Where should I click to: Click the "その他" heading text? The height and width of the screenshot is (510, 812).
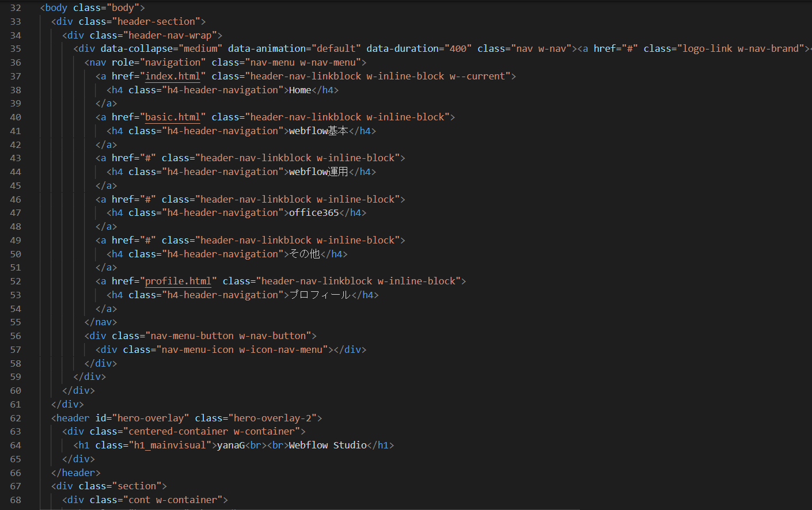305,254
